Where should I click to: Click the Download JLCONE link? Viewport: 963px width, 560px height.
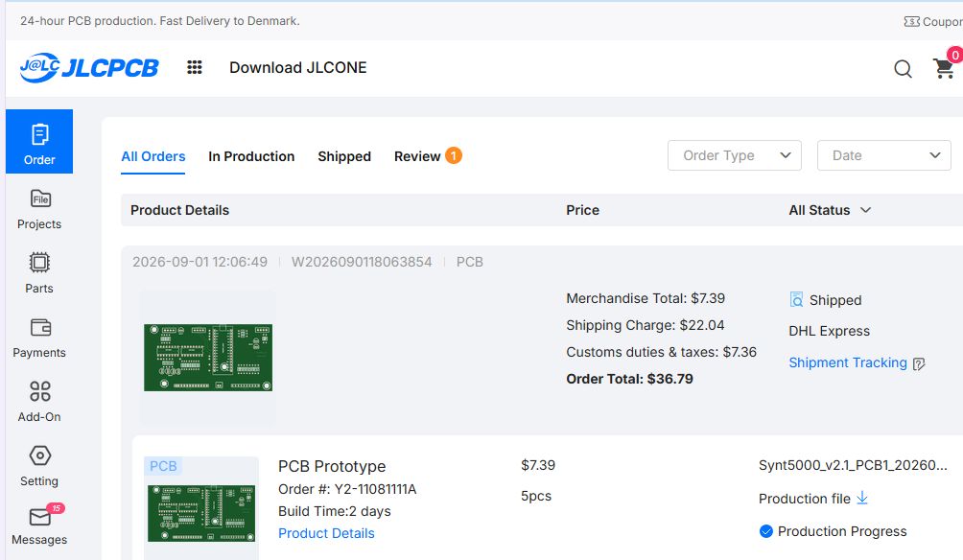[298, 67]
